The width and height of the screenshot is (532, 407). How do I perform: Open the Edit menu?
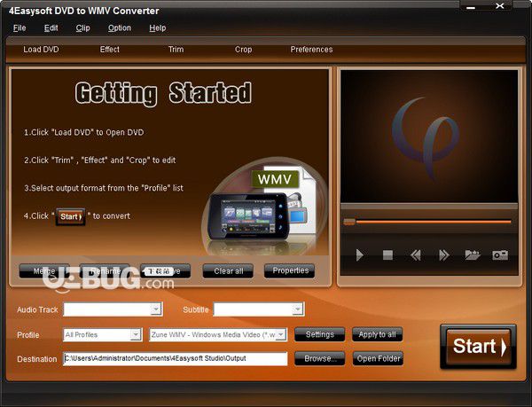pyautogui.click(x=51, y=28)
